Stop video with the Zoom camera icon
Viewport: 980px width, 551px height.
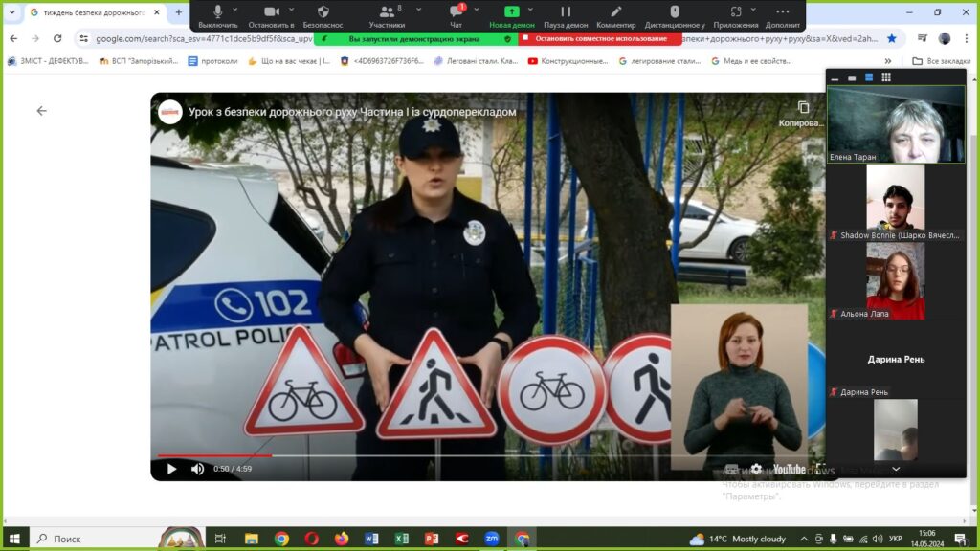271,15
